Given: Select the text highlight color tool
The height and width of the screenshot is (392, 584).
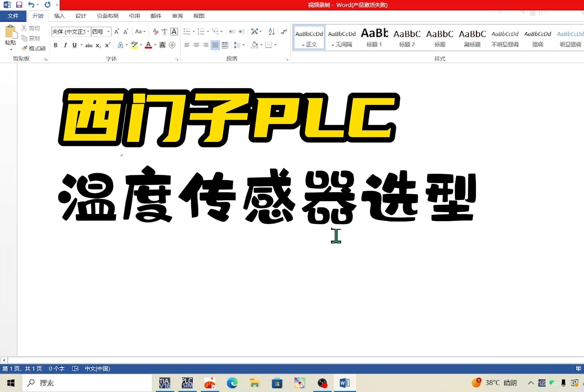Looking at the screenshot, I should click(134, 45).
